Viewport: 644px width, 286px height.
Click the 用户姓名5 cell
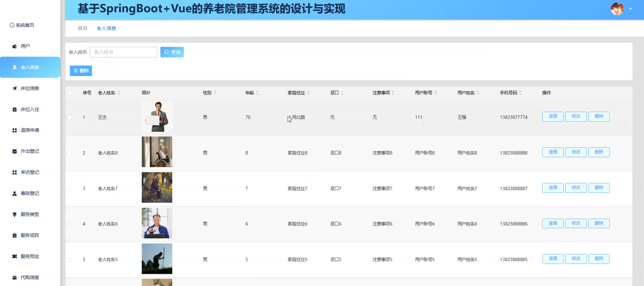tap(467, 260)
